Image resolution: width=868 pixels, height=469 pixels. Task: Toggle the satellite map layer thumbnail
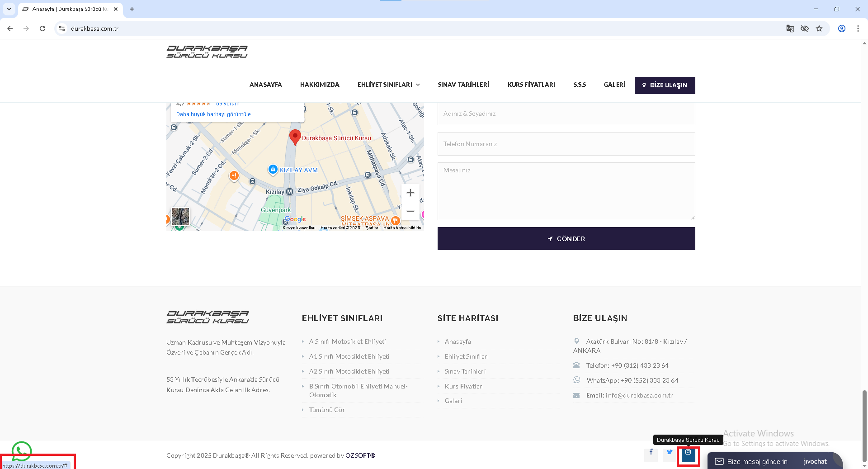180,217
